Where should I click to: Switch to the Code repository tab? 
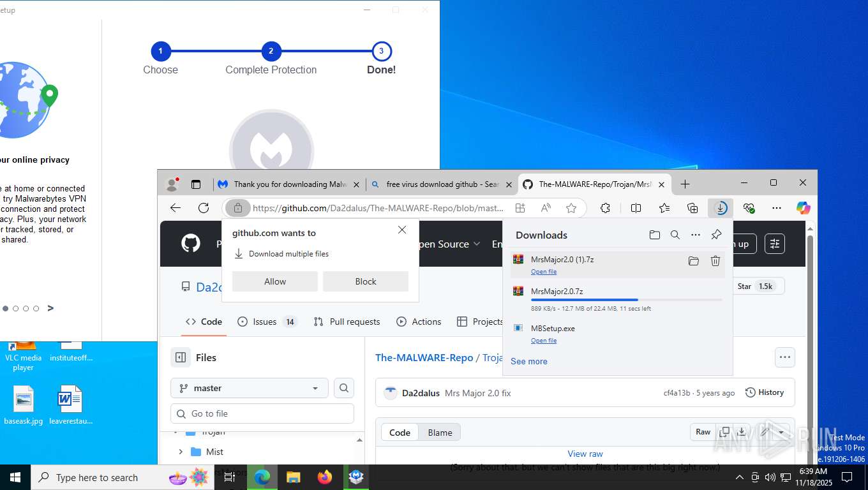(204, 322)
